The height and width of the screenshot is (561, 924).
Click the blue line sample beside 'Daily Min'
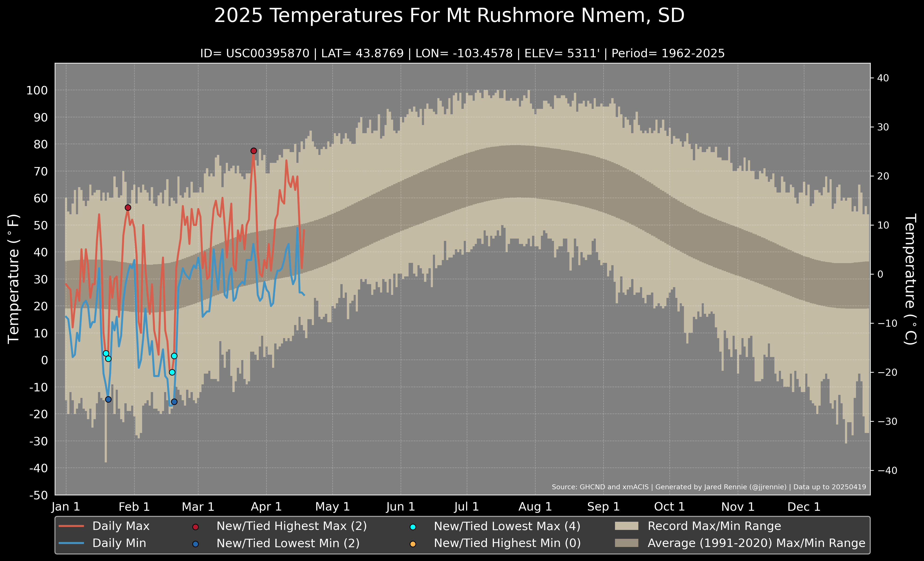(71, 543)
